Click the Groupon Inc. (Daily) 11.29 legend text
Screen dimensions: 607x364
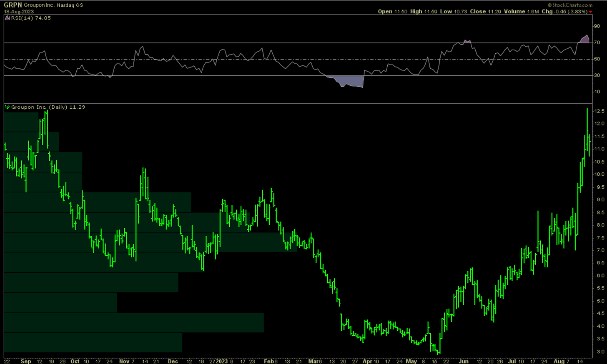(x=48, y=107)
